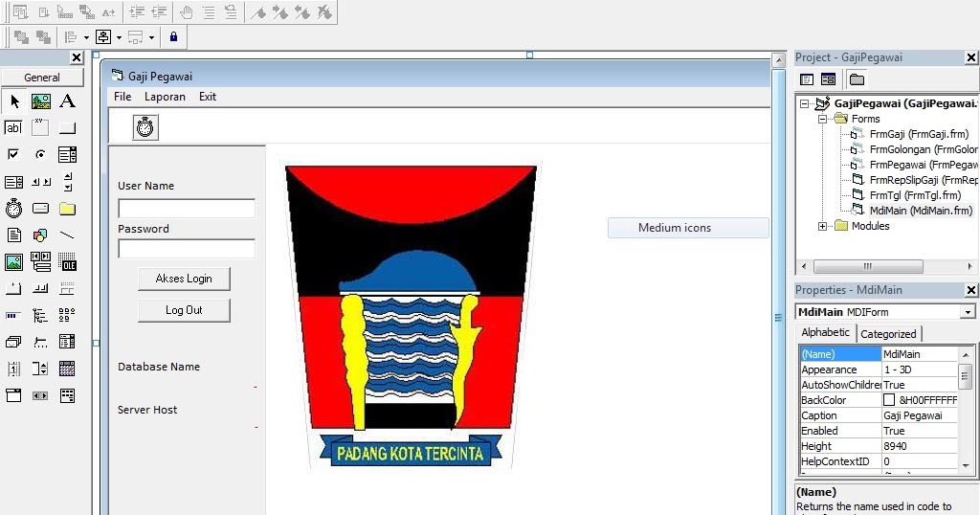Select the Timer control tool in toolbox

click(x=13, y=208)
